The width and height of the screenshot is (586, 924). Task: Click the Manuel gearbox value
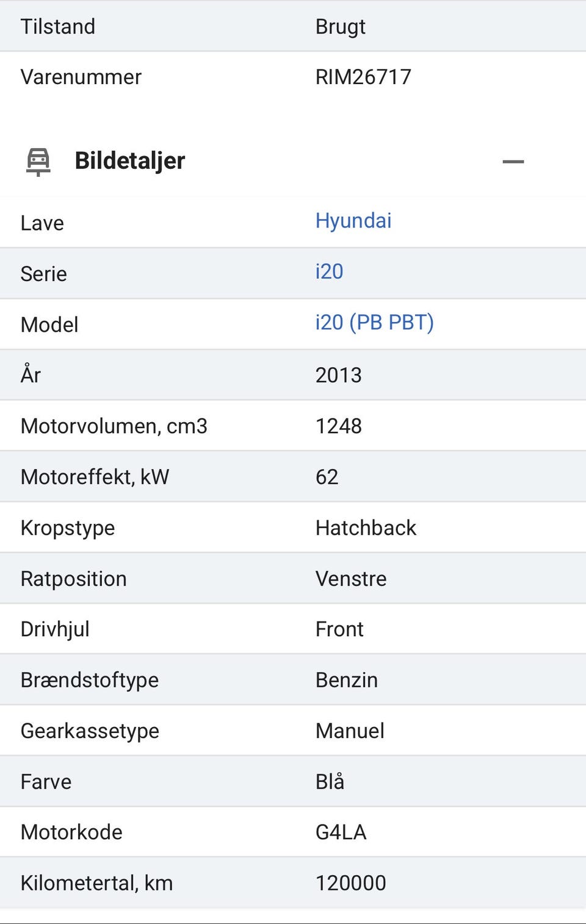(350, 731)
